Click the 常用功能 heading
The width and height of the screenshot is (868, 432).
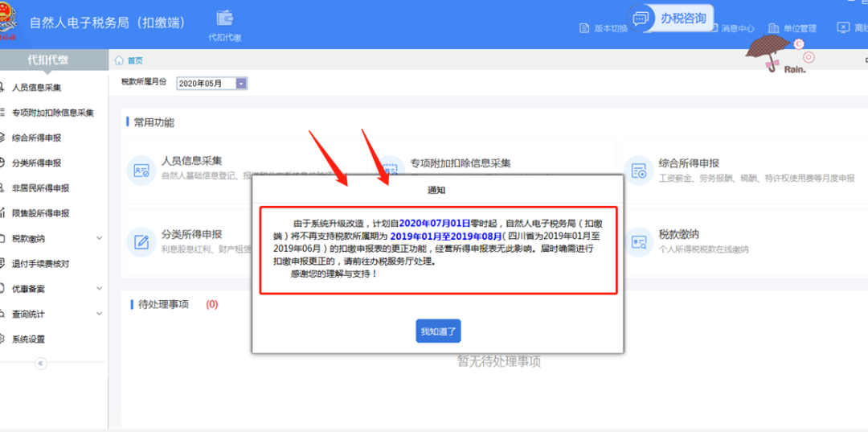click(x=154, y=122)
